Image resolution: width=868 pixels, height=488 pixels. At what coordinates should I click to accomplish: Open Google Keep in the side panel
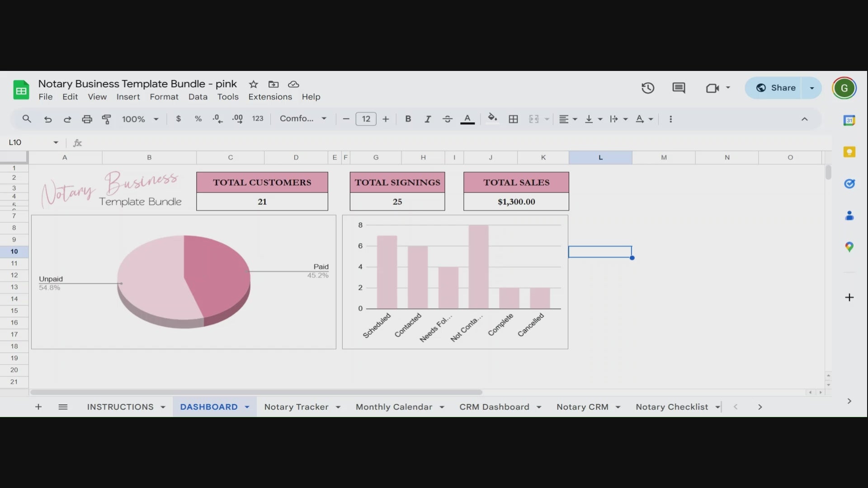pos(850,152)
